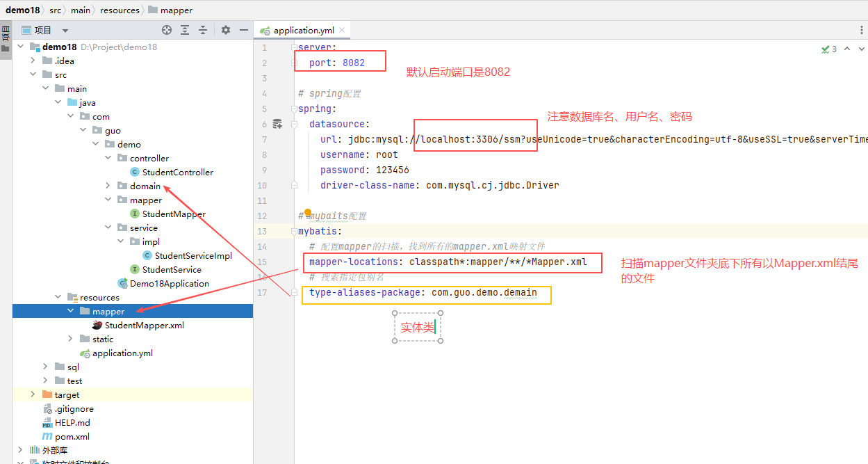The width and height of the screenshot is (868, 464).
Task: Open the 项目 view dropdown
Action: (x=65, y=31)
